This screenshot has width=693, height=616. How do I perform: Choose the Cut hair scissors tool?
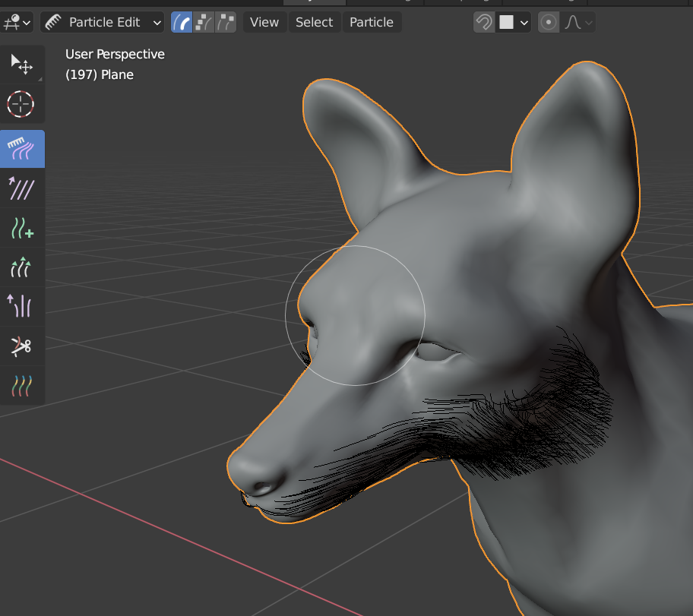[21, 346]
